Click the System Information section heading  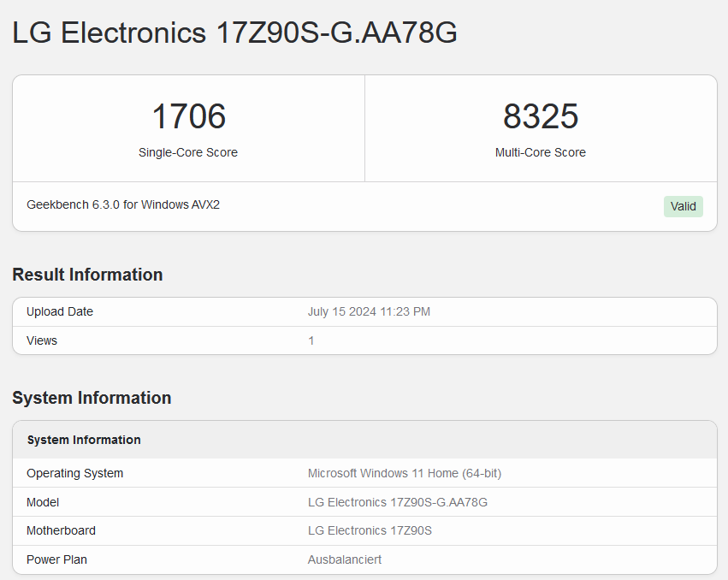(92, 398)
